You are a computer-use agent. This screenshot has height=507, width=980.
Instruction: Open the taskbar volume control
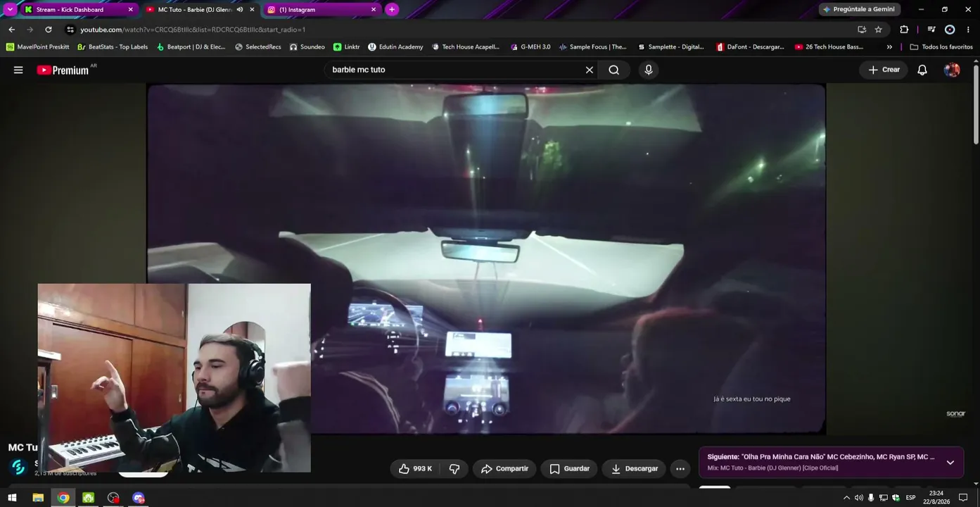coord(859,498)
